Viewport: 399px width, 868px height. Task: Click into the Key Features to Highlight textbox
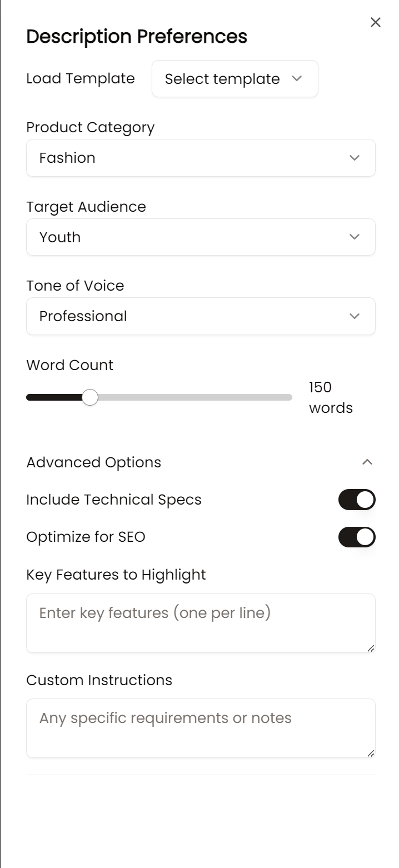coord(201,623)
